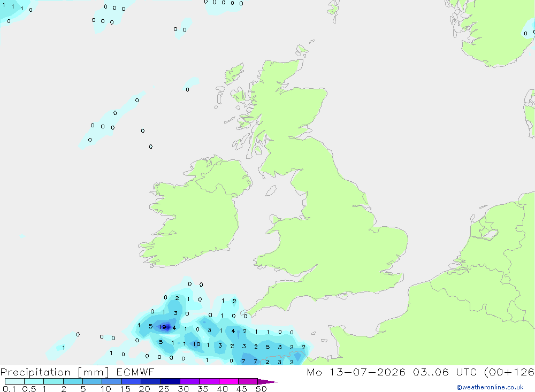Click the 'ECMWF' model label
Image resolution: width=535 pixels, height=392 pixels.
pyautogui.click(x=135, y=372)
